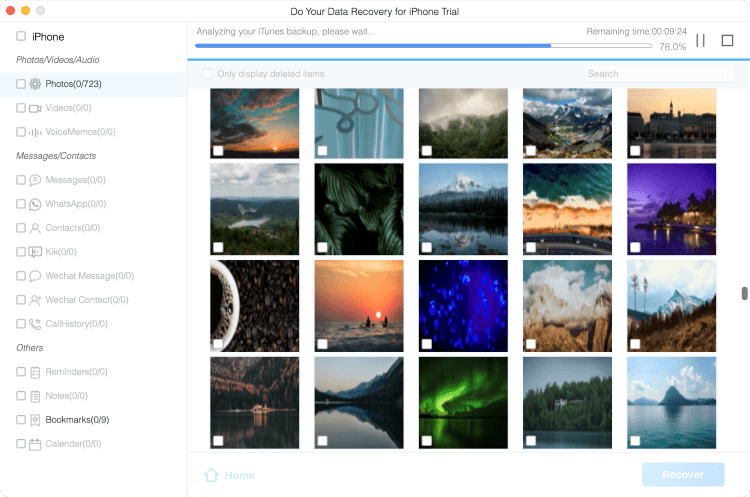Click the Recover button
This screenshot has height=497, width=750.
point(683,475)
